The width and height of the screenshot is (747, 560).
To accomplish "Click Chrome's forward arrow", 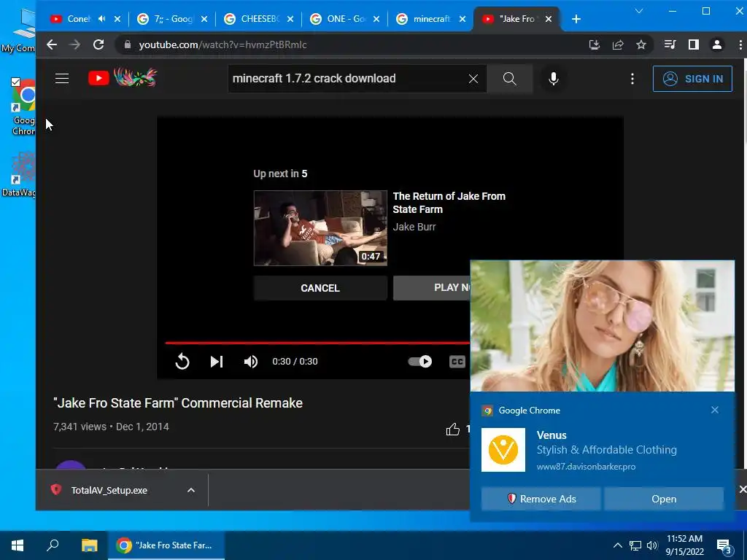I will pos(75,44).
